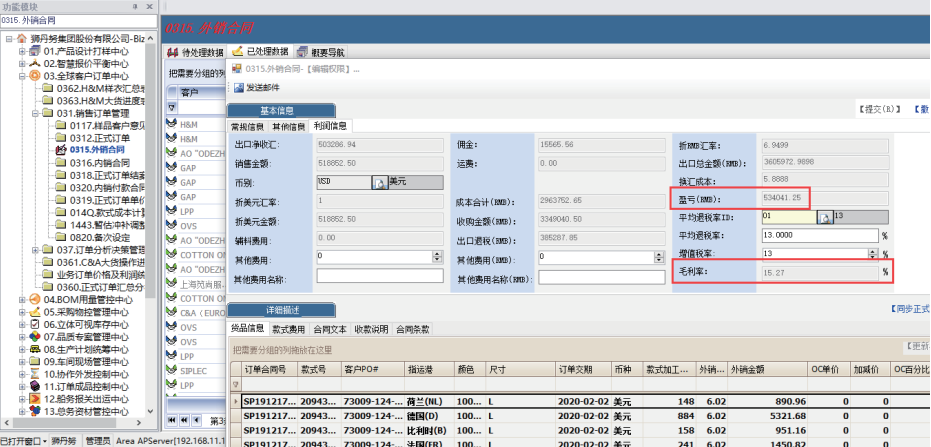This screenshot has height=447, width=931.
Task: Open the currency lookup icon beside USD
Action: point(379,181)
